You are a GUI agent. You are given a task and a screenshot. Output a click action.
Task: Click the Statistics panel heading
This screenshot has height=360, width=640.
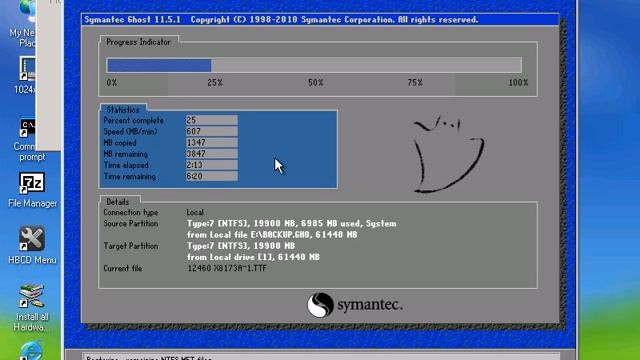[123, 110]
